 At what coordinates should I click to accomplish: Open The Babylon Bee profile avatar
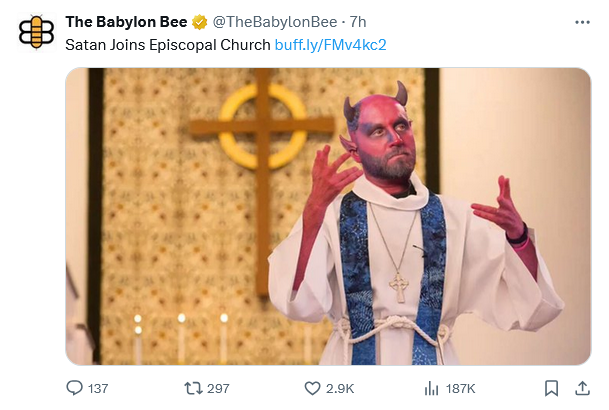36,31
